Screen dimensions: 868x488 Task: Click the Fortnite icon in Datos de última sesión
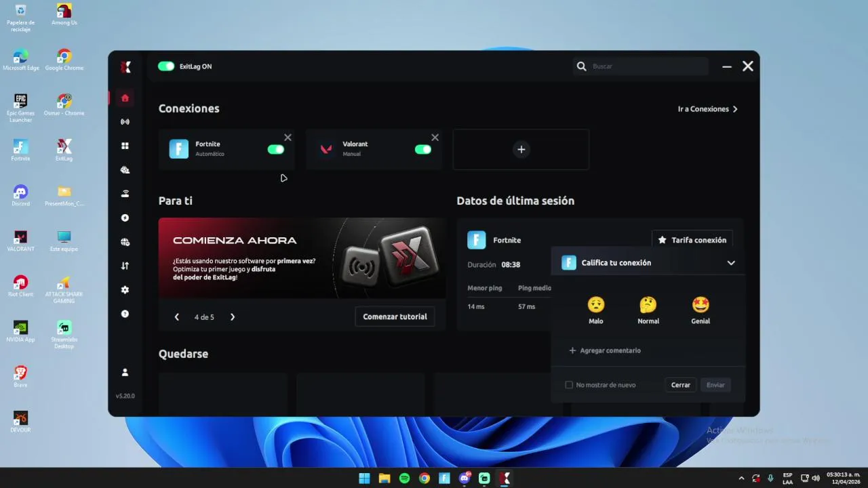477,240
